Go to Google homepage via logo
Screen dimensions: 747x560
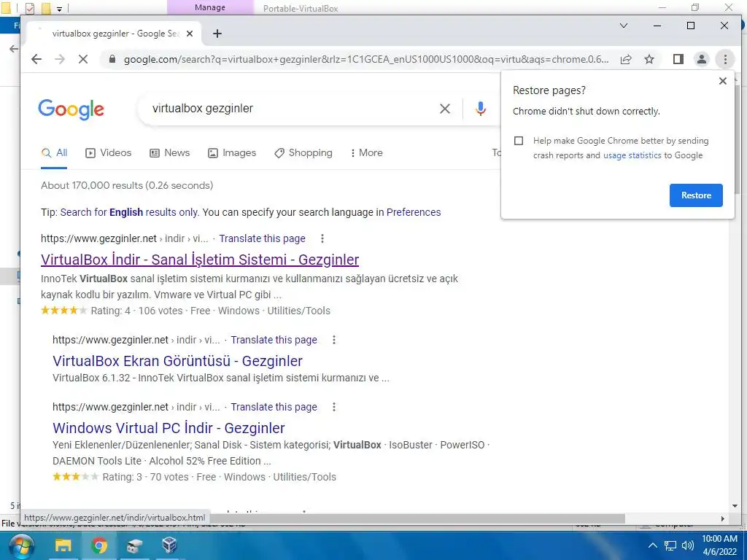(x=71, y=109)
